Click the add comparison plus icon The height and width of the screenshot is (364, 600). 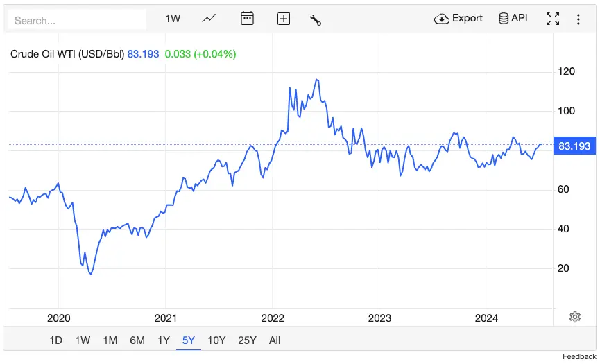pos(283,19)
